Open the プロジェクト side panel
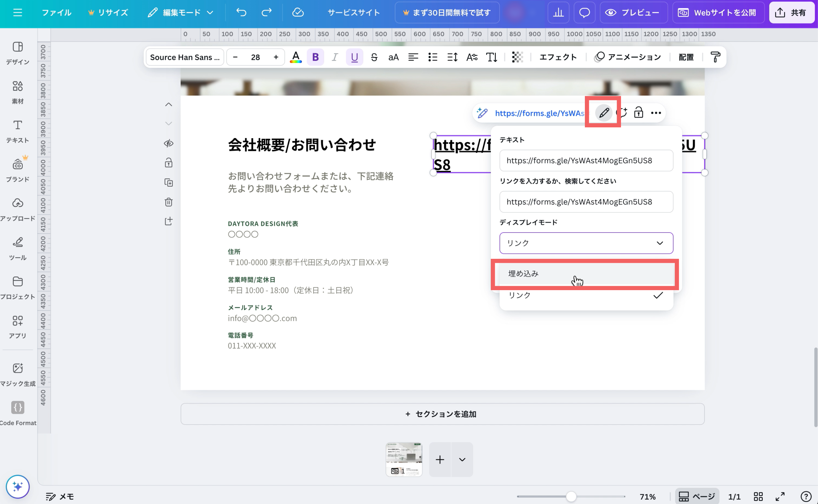Screen dimensions: 818x504 pos(18,288)
